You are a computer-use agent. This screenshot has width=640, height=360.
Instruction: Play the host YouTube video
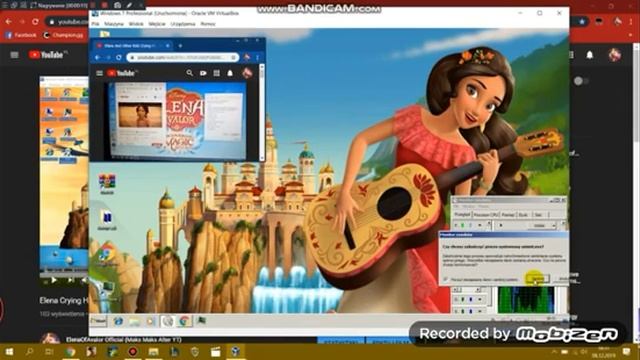coord(54,280)
